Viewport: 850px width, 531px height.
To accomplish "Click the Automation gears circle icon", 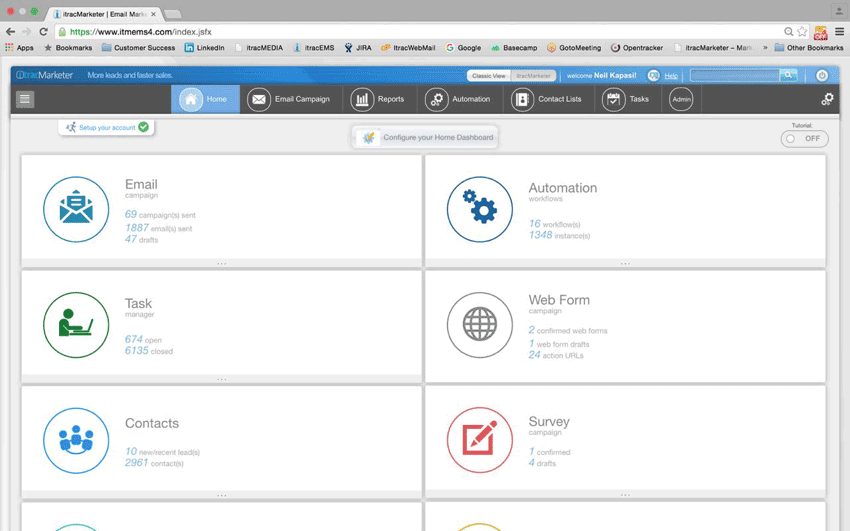I will [479, 209].
